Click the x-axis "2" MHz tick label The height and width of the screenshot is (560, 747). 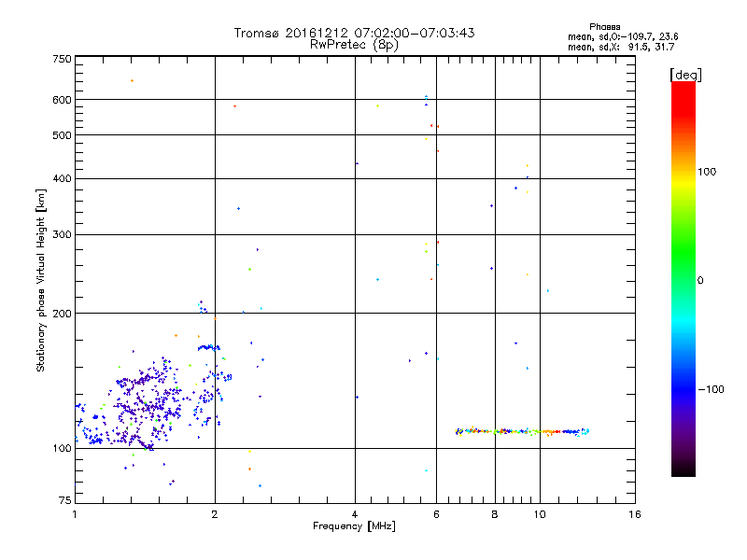[x=215, y=514]
